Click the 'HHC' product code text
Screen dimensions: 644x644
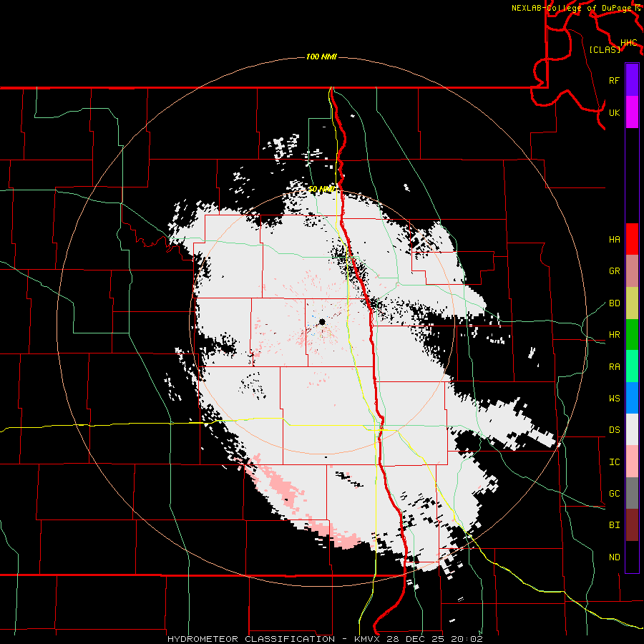click(x=629, y=43)
